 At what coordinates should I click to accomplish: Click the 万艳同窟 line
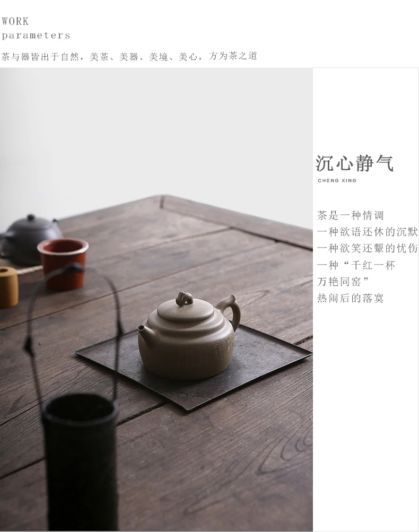tap(343, 282)
